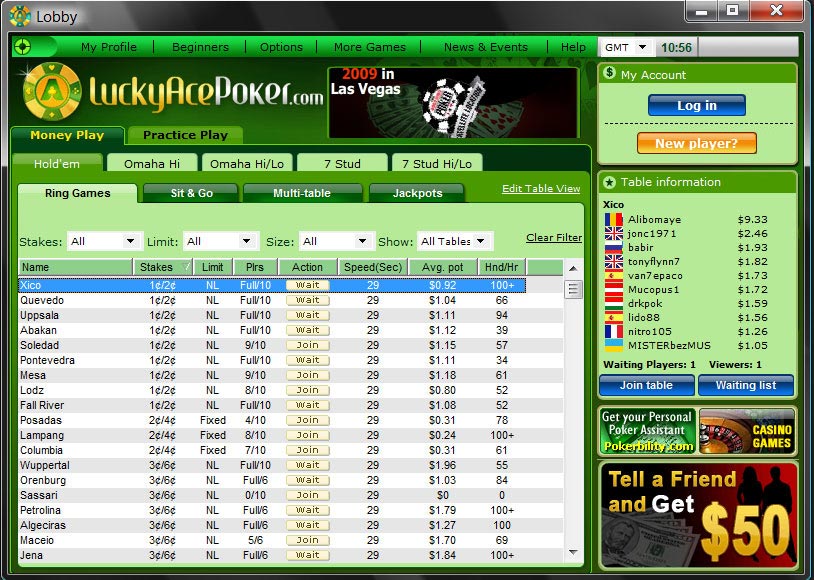The image size is (814, 580).
Task: Open the Options menu
Action: [x=281, y=47]
